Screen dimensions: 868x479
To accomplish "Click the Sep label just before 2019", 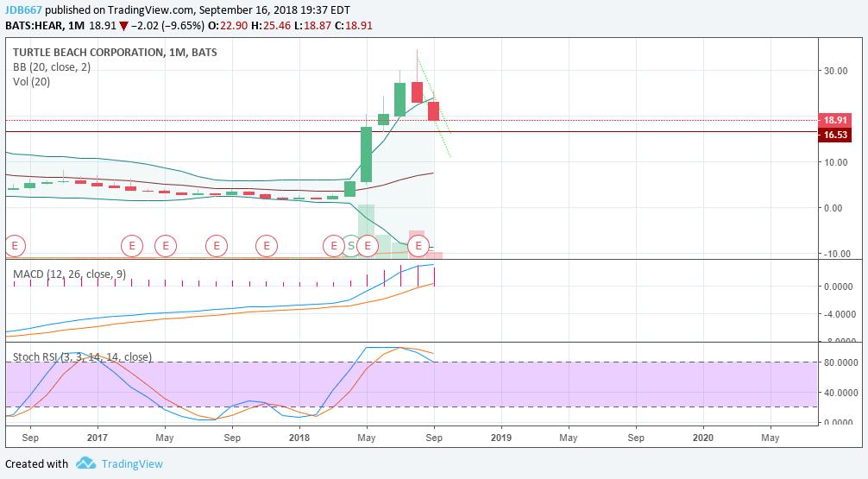I will tap(434, 438).
